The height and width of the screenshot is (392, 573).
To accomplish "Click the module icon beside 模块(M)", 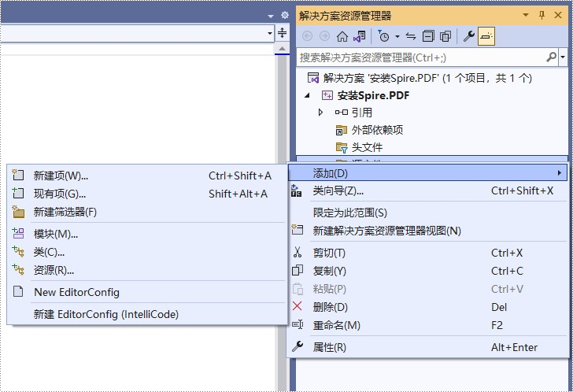I will click(18, 233).
